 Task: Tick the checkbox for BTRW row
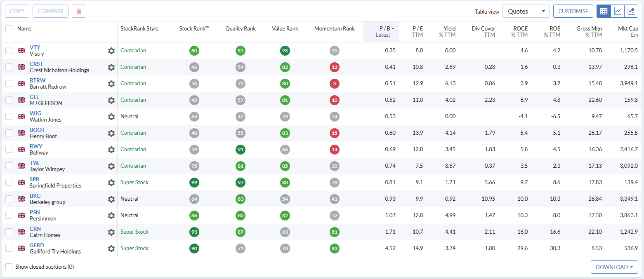pyautogui.click(x=9, y=83)
